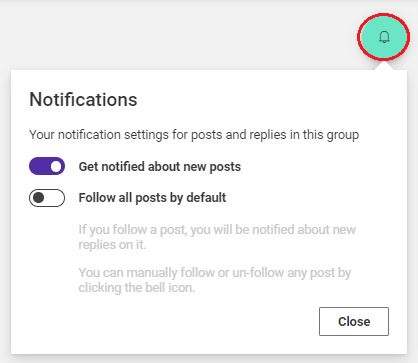Select the Notifications heading text
Image resolution: width=418 pixels, height=363 pixels.
[x=83, y=99]
